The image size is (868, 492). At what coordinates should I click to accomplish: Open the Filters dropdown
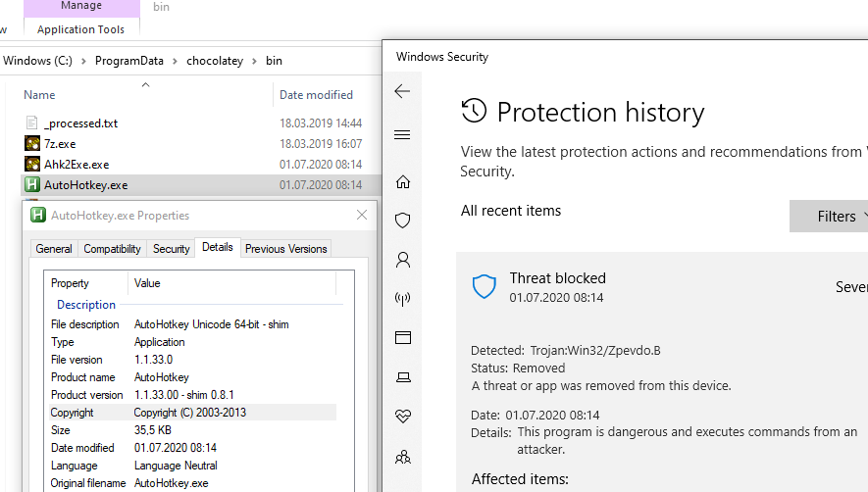point(829,216)
